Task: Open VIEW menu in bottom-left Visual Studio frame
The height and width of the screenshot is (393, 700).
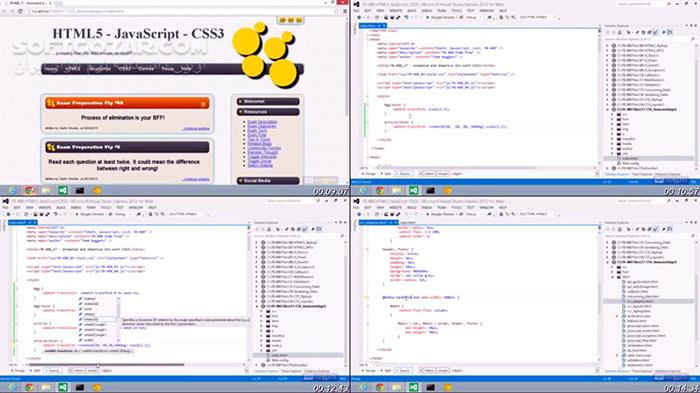Action: [x=29, y=208]
